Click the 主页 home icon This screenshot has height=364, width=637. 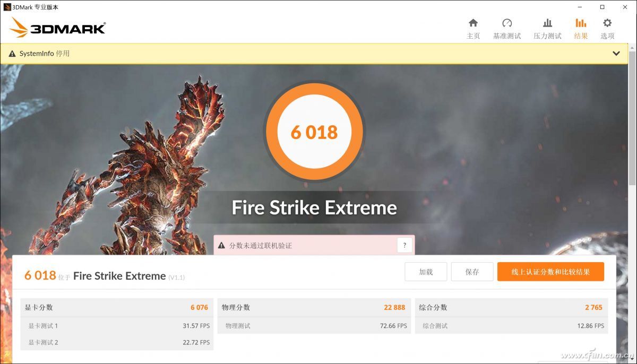tap(472, 23)
